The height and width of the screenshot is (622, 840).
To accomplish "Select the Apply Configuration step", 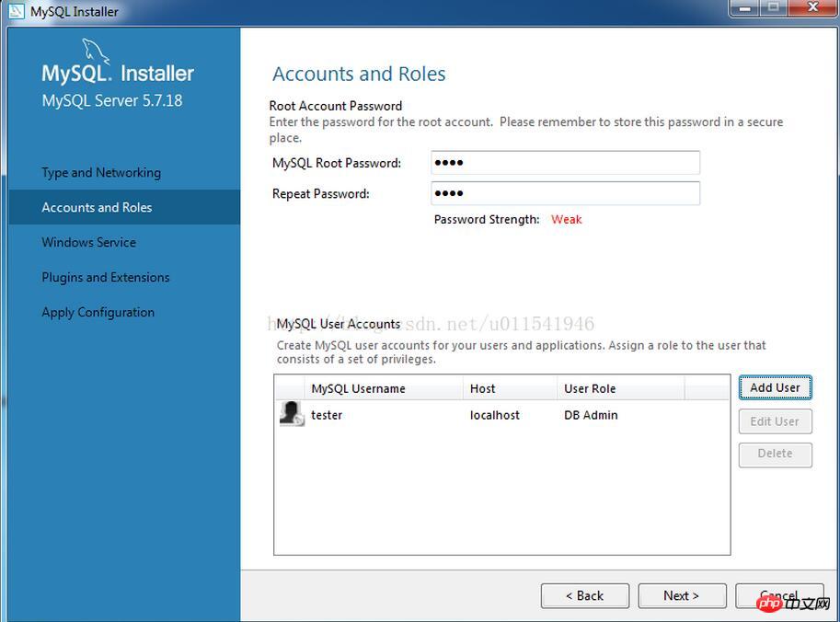I will click(x=98, y=312).
